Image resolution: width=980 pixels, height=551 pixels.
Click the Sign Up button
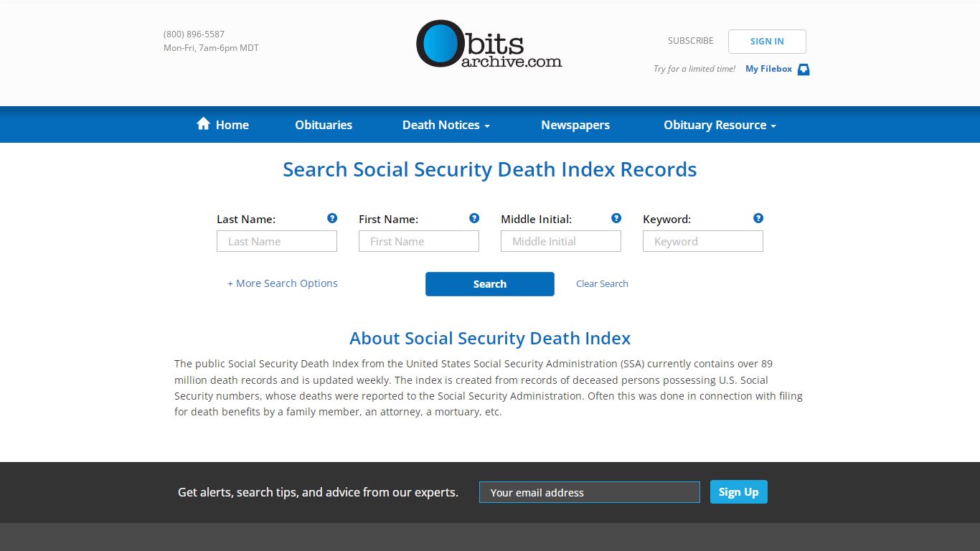pyautogui.click(x=738, y=491)
